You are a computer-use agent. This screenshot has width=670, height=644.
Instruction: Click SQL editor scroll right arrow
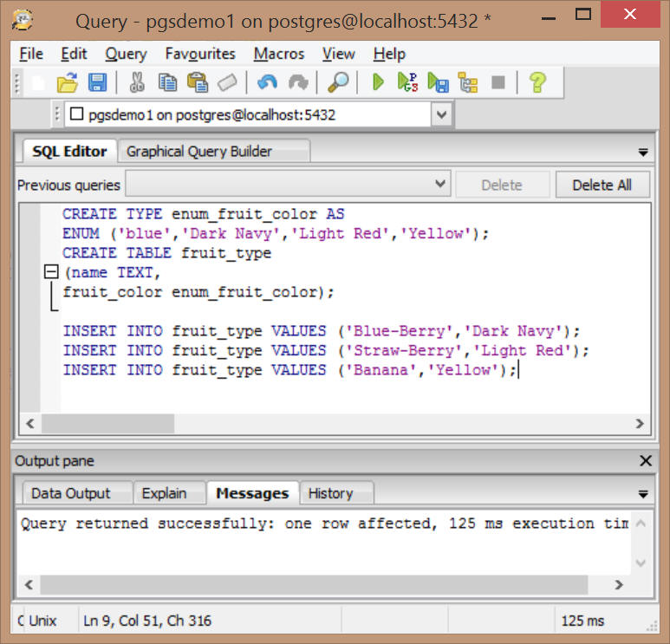pyautogui.click(x=640, y=424)
